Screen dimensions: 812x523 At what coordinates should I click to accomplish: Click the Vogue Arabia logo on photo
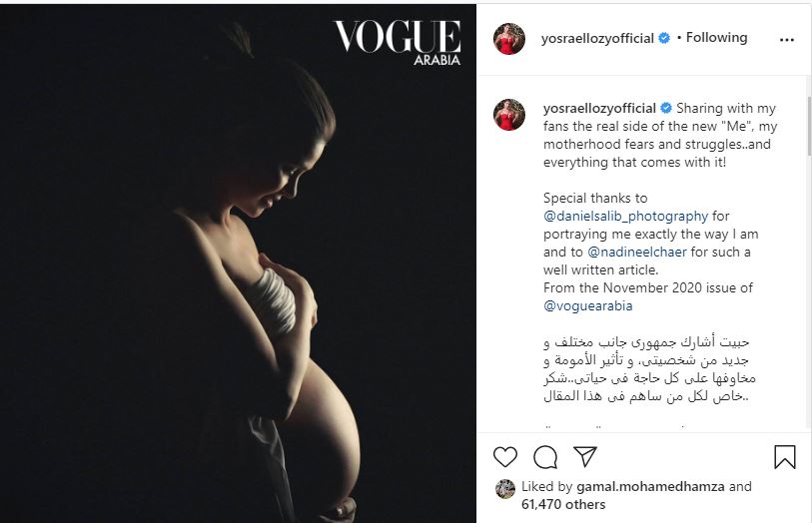398,43
